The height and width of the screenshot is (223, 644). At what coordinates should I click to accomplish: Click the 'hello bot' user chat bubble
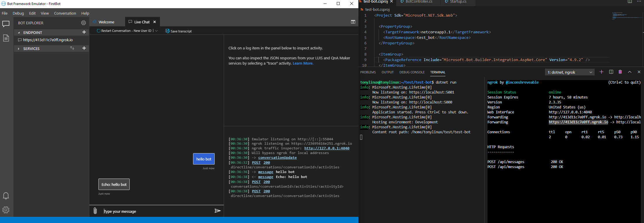(x=204, y=159)
